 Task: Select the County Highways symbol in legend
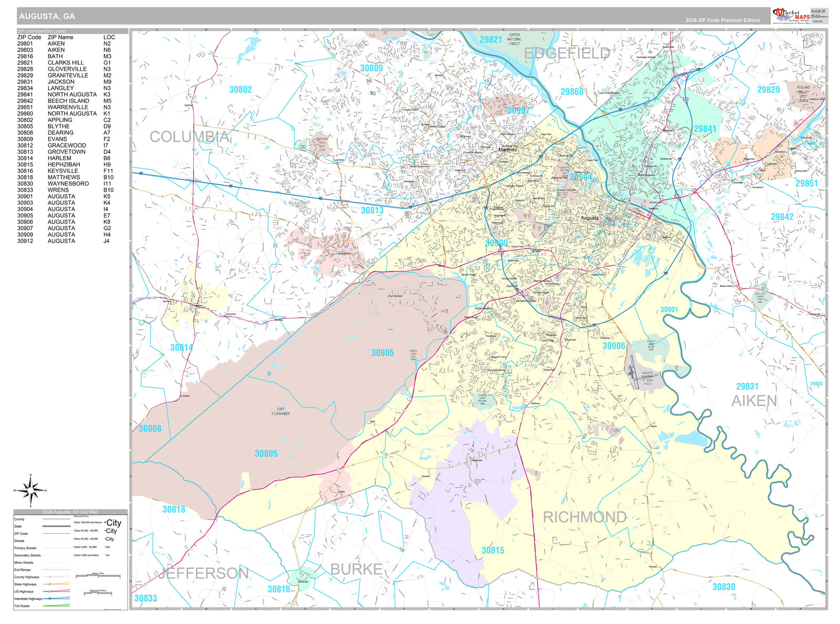click(50, 577)
